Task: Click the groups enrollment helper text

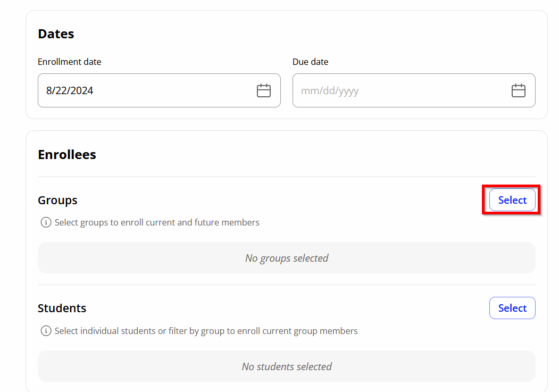Action: [157, 222]
